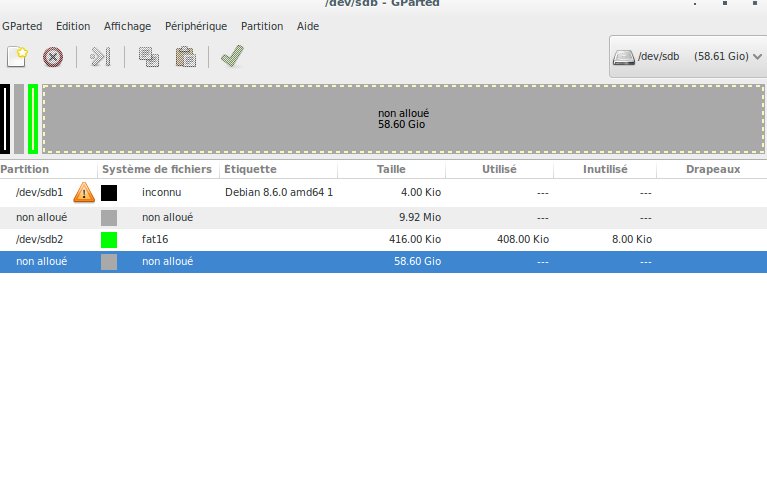Image resolution: width=767 pixels, height=500 pixels.
Task: Click the Taille column header
Action: [x=391, y=169]
